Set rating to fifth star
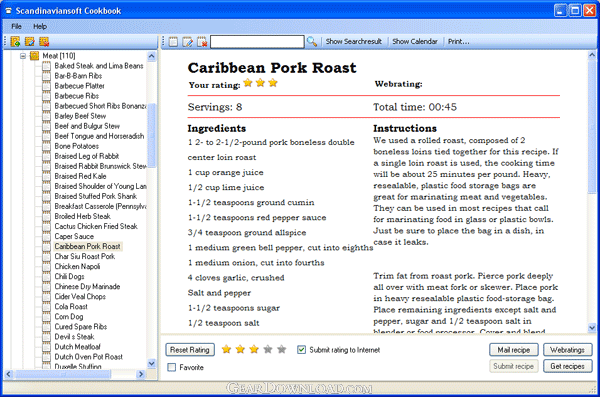This screenshot has width=600, height=397. [282, 349]
